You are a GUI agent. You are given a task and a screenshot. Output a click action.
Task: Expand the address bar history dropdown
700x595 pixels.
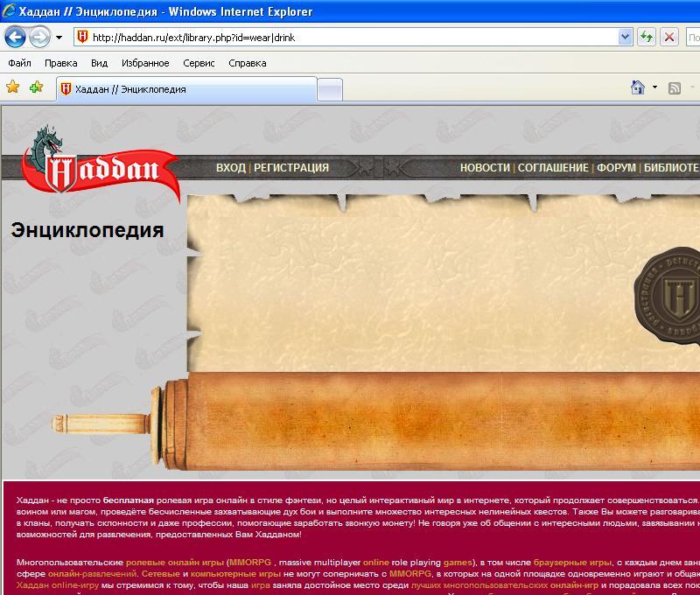tap(625, 37)
